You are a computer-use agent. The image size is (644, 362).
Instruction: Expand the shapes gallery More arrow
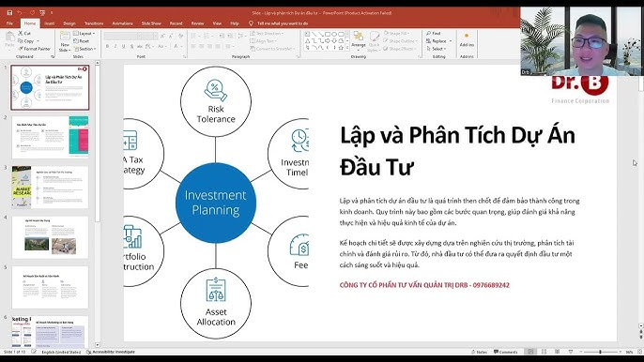347,49
